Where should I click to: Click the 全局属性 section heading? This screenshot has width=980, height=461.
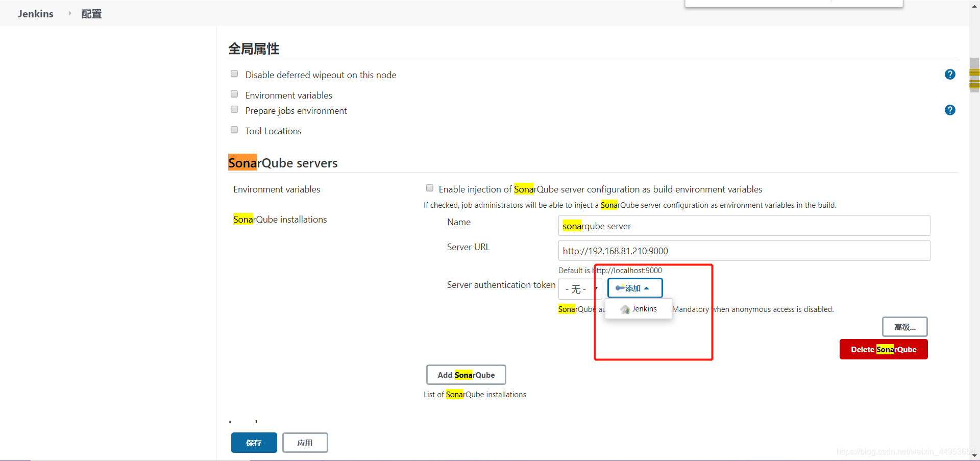[x=254, y=49]
